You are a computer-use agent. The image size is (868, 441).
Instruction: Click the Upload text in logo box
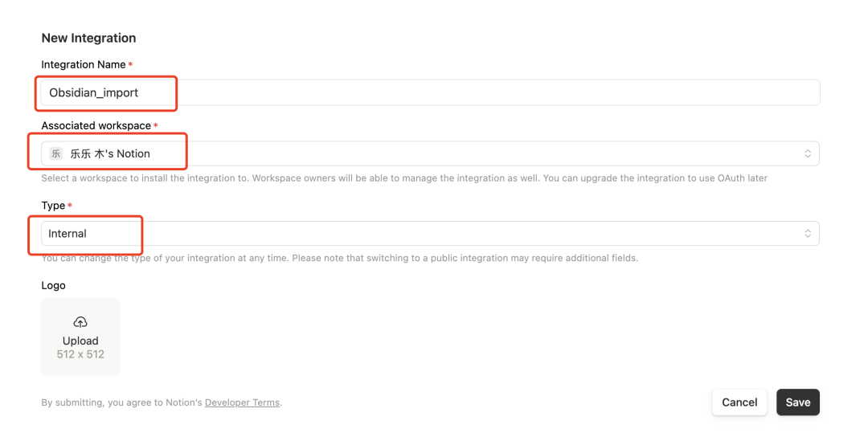click(80, 341)
